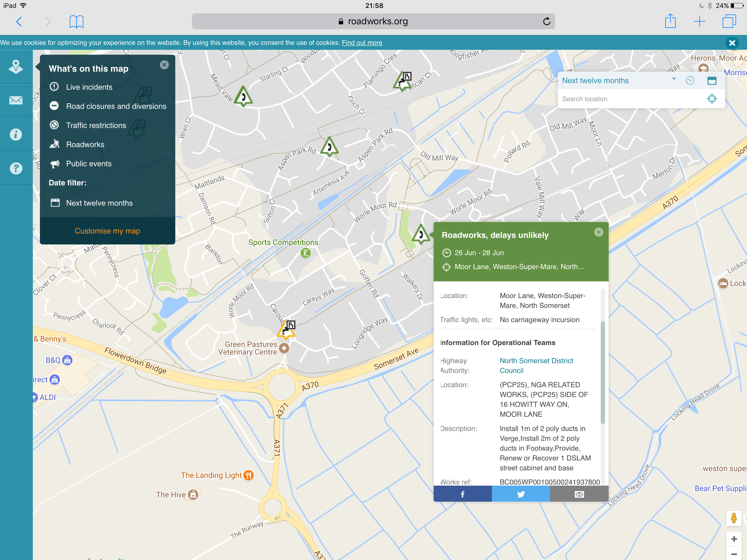Click The Hive map pin
This screenshot has width=747, height=560.
click(x=193, y=494)
